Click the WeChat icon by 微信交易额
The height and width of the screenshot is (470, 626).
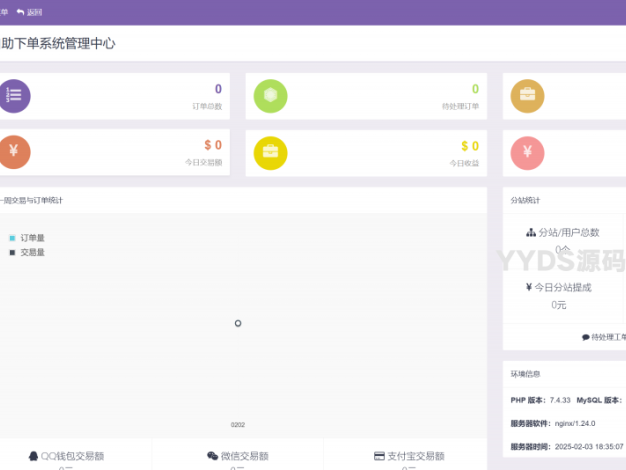coord(212,456)
